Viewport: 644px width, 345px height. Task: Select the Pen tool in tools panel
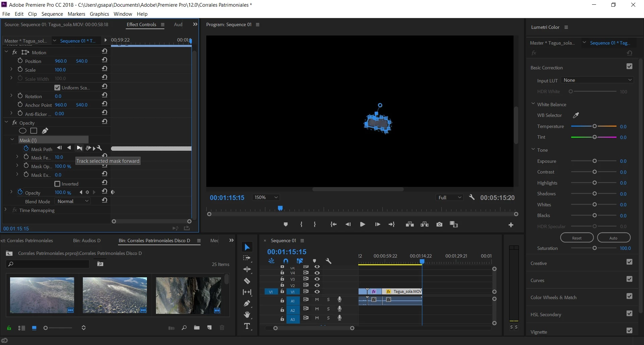pyautogui.click(x=247, y=303)
